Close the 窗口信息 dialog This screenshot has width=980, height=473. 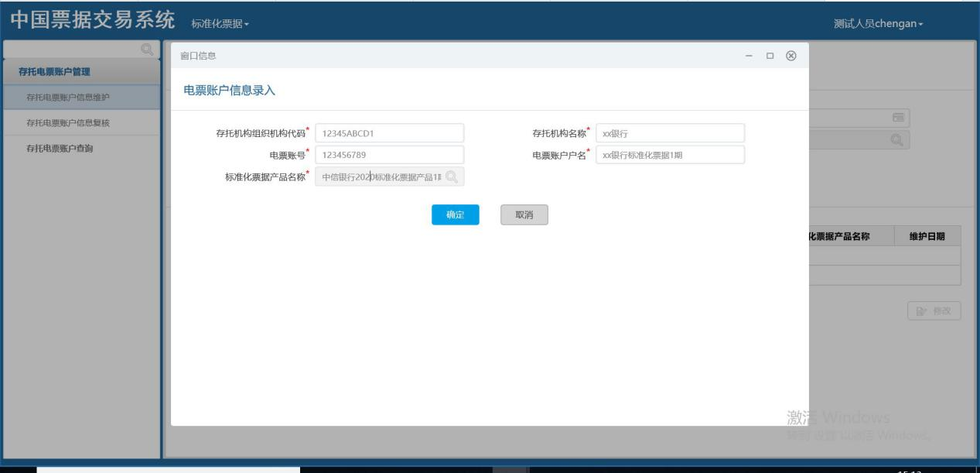click(790, 56)
